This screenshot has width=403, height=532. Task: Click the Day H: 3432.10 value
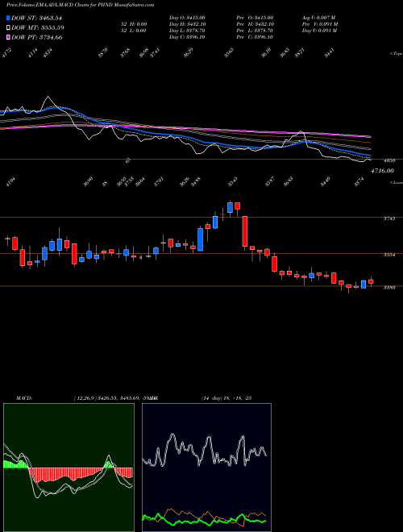pos(187,24)
